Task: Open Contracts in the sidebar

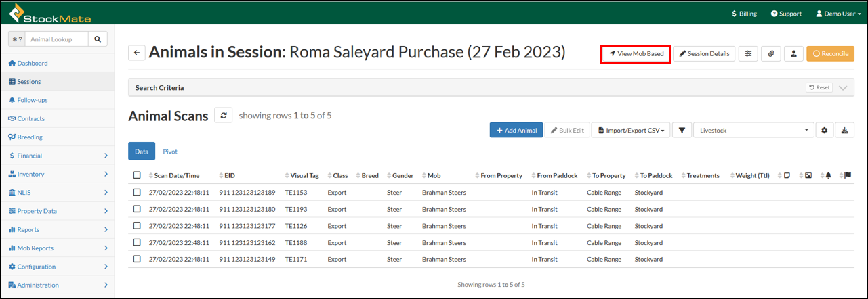Action: tap(30, 118)
